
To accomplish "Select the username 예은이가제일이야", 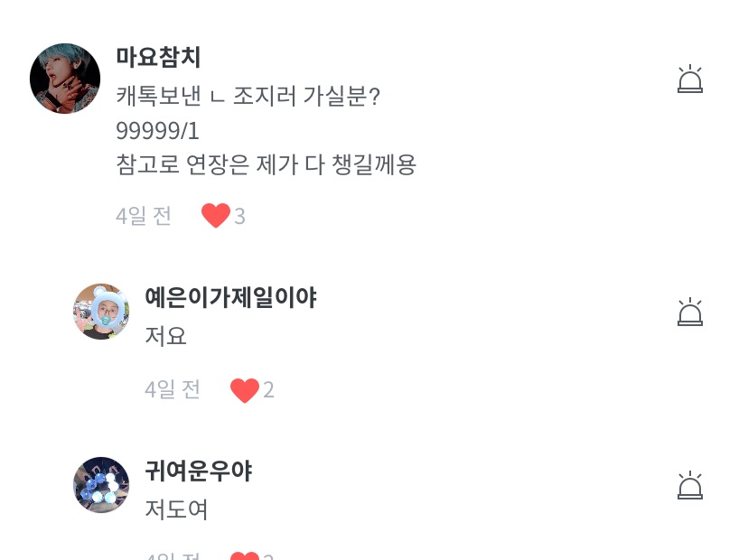I will coord(230,297).
